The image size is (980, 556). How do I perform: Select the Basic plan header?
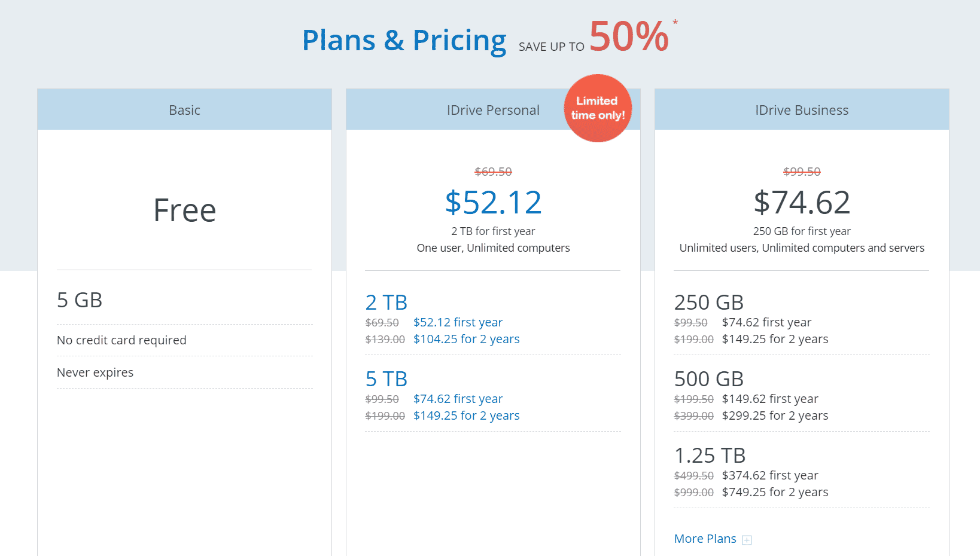tap(184, 110)
